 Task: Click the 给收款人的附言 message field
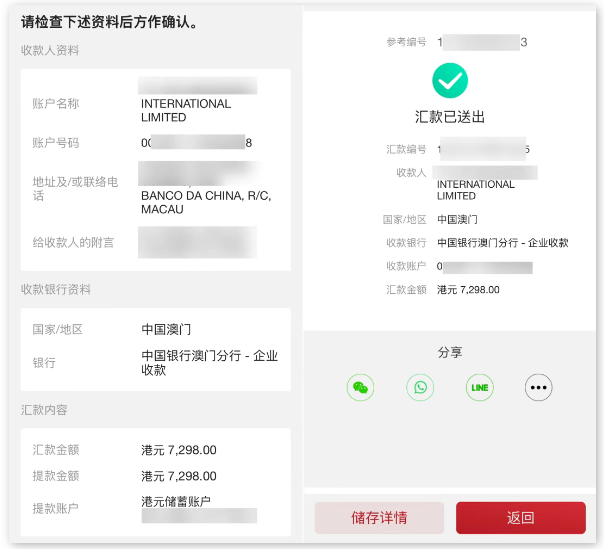point(197,242)
